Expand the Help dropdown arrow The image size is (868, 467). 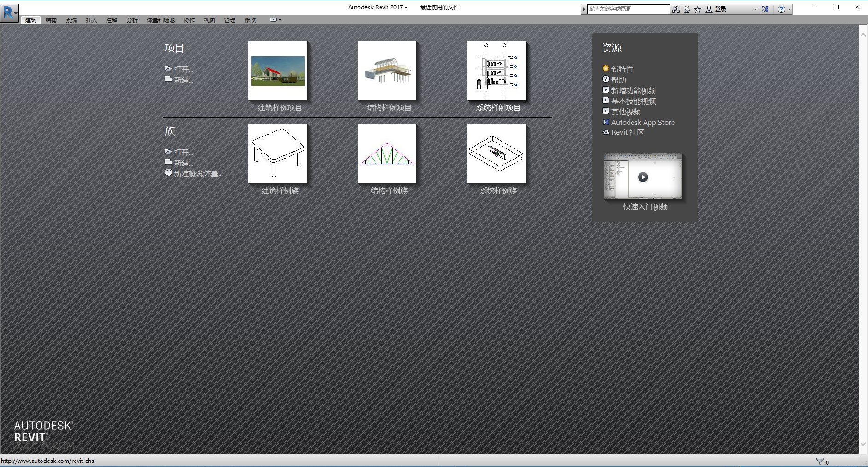pos(789,9)
